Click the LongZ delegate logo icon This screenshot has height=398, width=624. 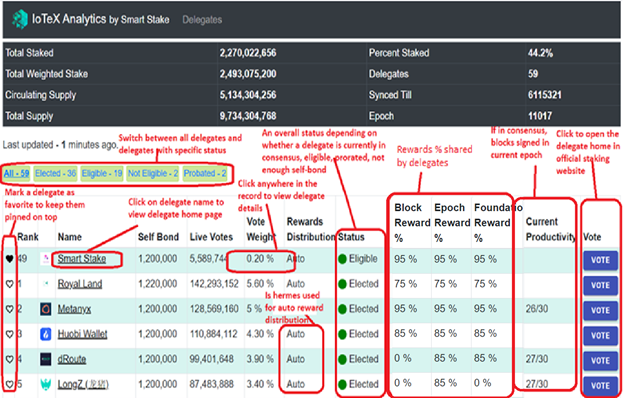tap(46, 384)
